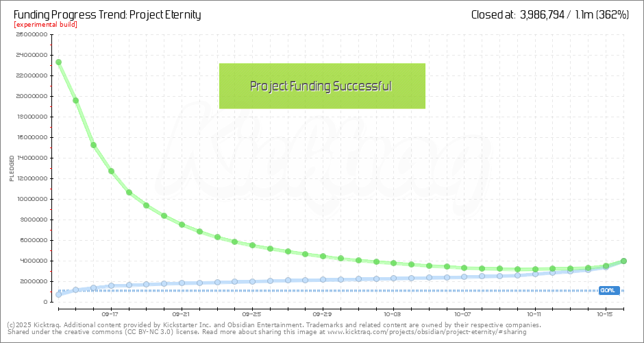This screenshot has height=343, width=644.
Task: Click the green Project Funding Successful banner
Action: pos(322,86)
